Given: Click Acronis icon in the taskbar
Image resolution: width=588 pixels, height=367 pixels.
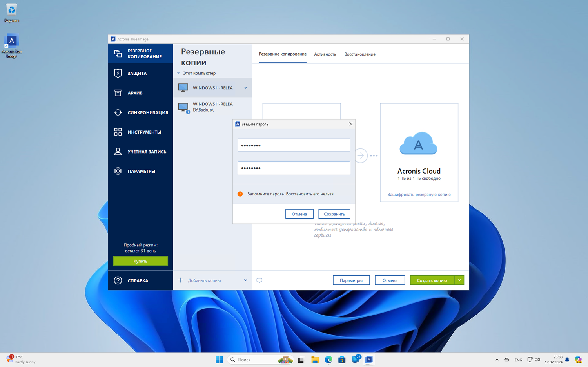Looking at the screenshot, I should pos(369,360).
